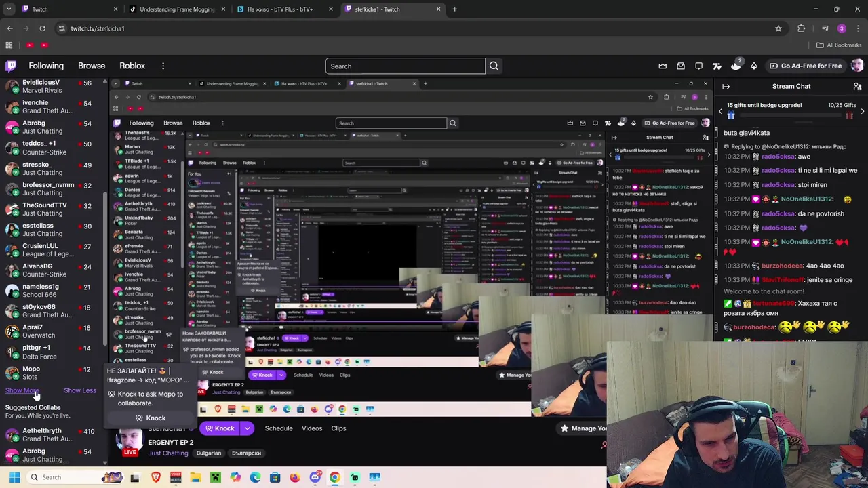
Task: Open the Roblox nav link
Action: point(132,66)
